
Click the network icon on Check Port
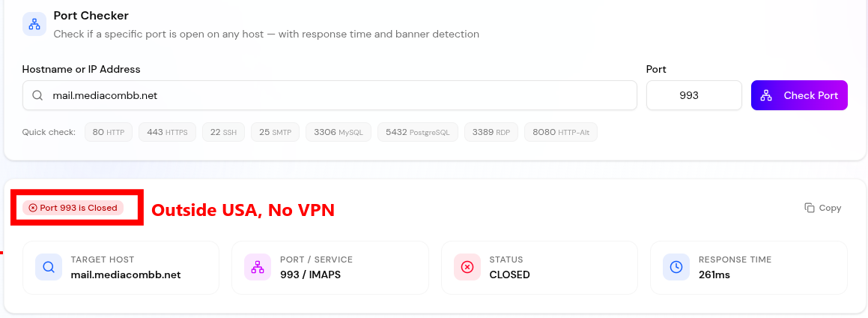766,96
